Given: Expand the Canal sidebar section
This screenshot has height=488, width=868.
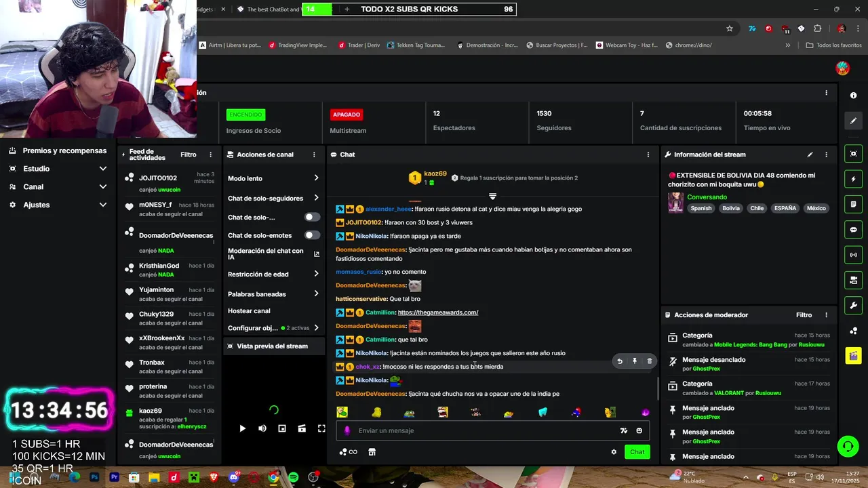Looking at the screenshot, I should click(x=57, y=186).
